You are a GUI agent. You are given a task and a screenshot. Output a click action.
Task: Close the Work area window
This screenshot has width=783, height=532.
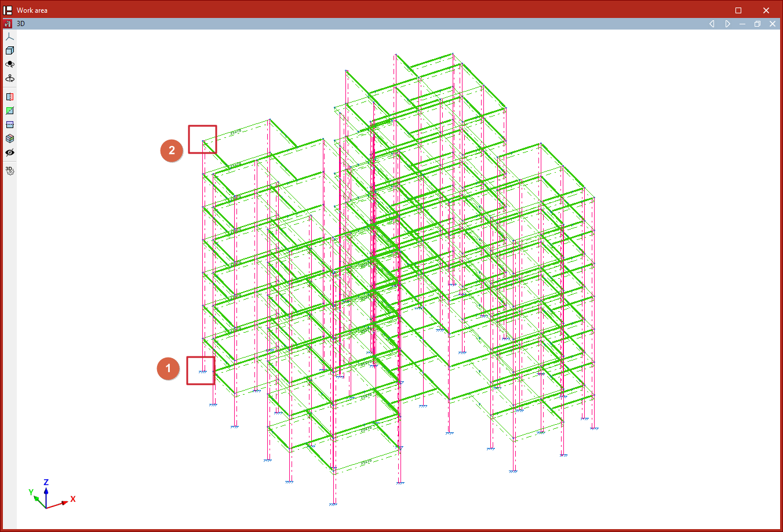[x=766, y=10]
